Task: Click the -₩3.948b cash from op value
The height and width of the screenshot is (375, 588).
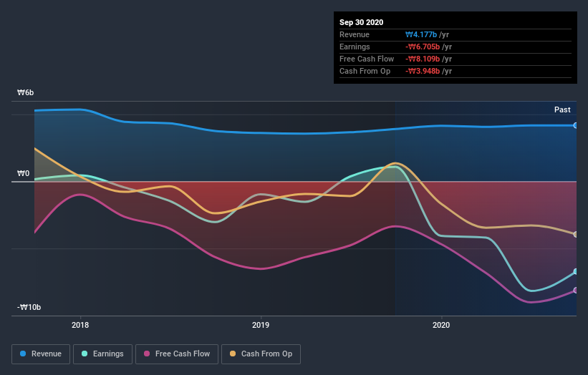Action: (x=423, y=71)
